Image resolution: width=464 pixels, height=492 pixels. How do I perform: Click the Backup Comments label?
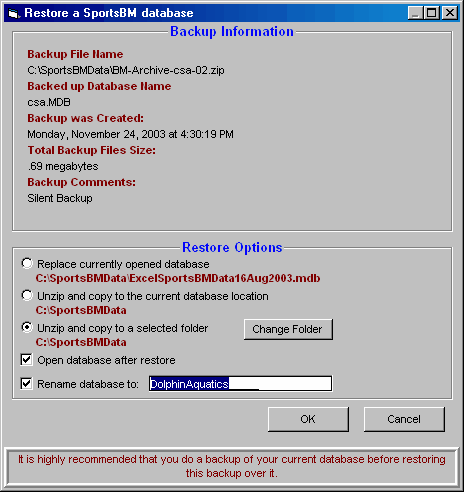[81, 182]
